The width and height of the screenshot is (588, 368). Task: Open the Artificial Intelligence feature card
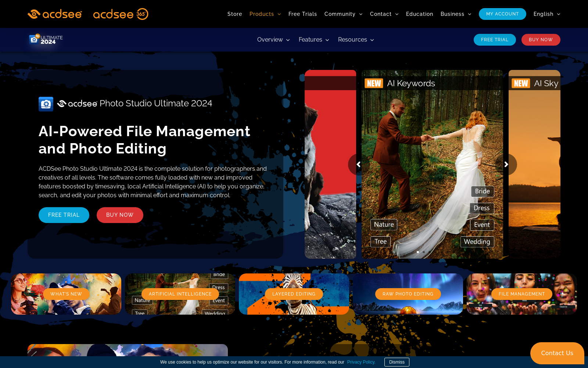[x=180, y=294]
